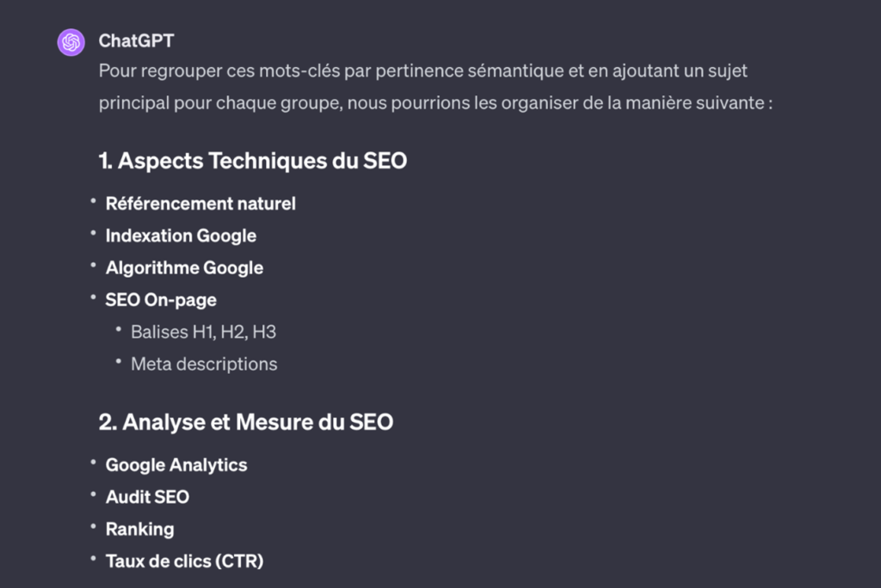
Task: Click the "Référencement naturel" bullet item
Action: 200,204
